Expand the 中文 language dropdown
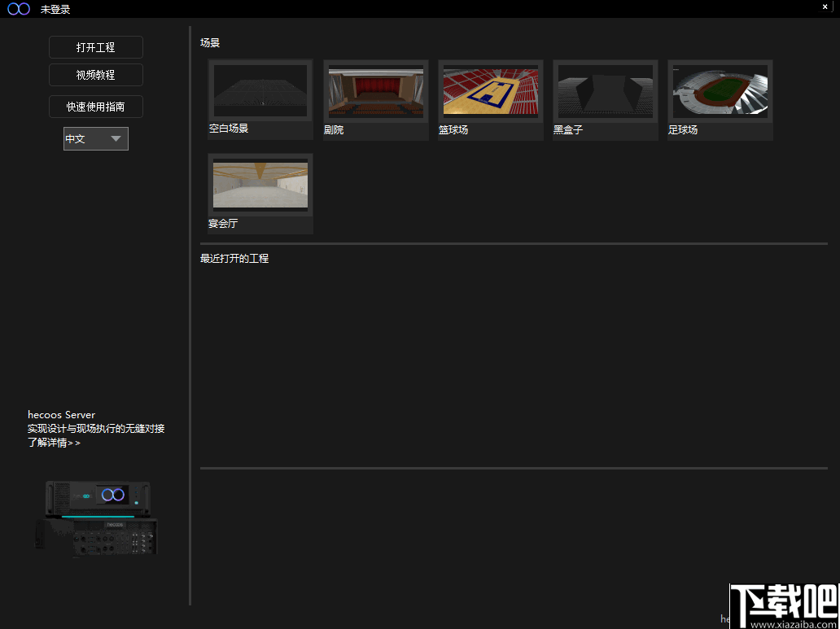The image size is (840, 629). click(96, 139)
